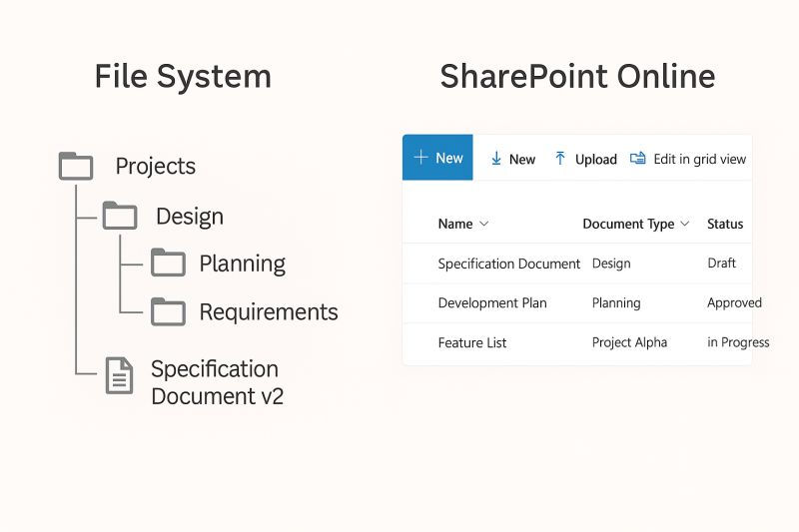Screen dimensions: 799x532
Task: Click the Planning folder icon
Action: (168, 263)
